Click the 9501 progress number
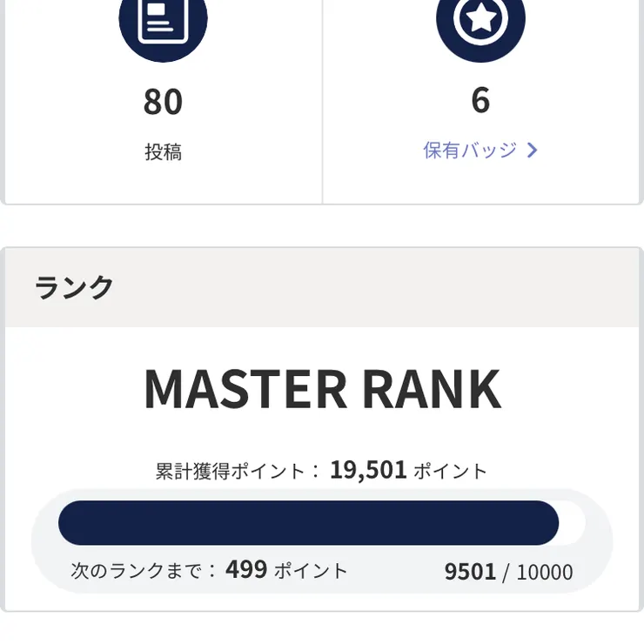 pyautogui.click(x=470, y=572)
